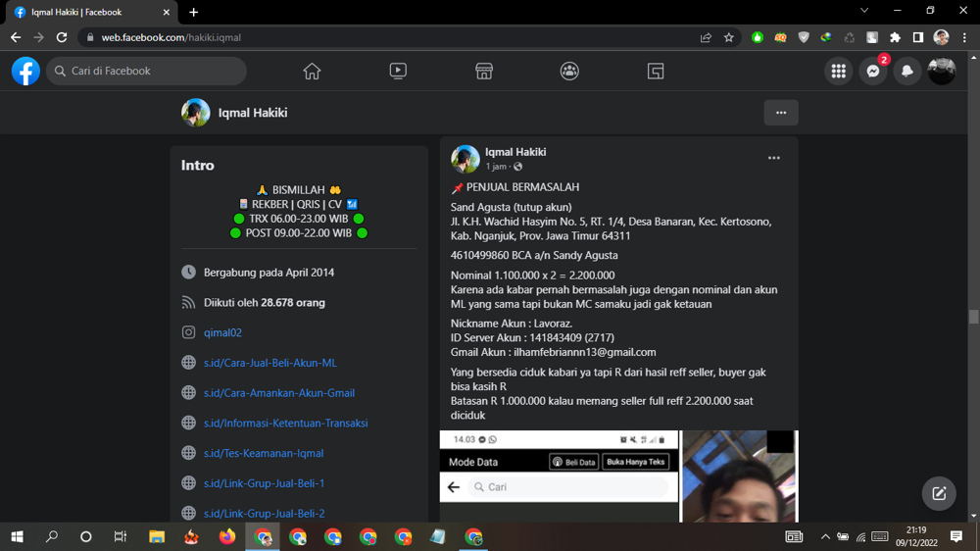This screenshot has height=551, width=980.
Task: Open the Groups icon
Action: coord(569,72)
